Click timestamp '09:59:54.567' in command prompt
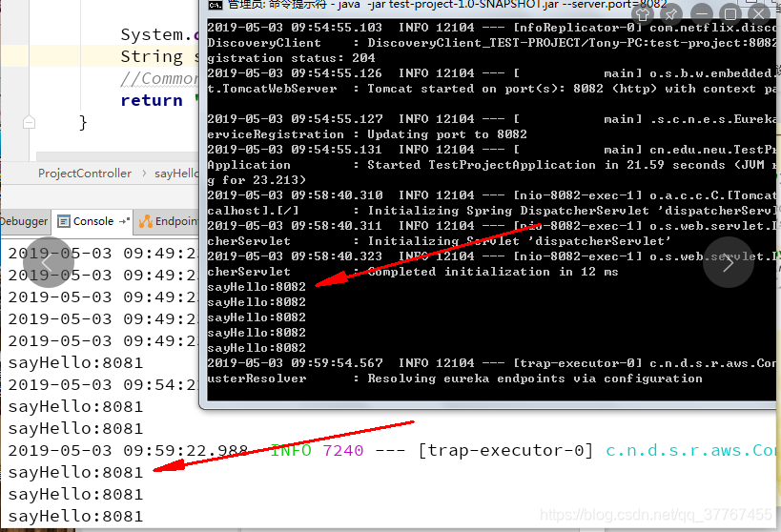 337,363
